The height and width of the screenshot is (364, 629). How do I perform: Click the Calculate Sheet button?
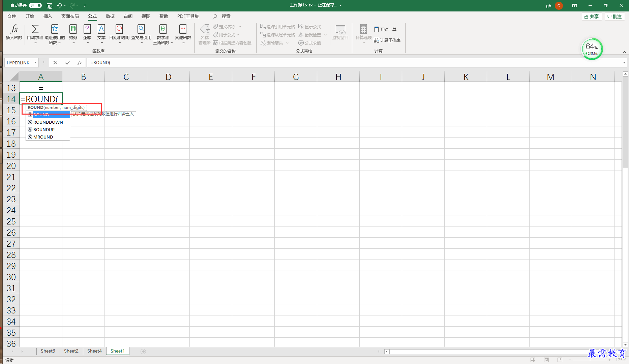tap(387, 40)
